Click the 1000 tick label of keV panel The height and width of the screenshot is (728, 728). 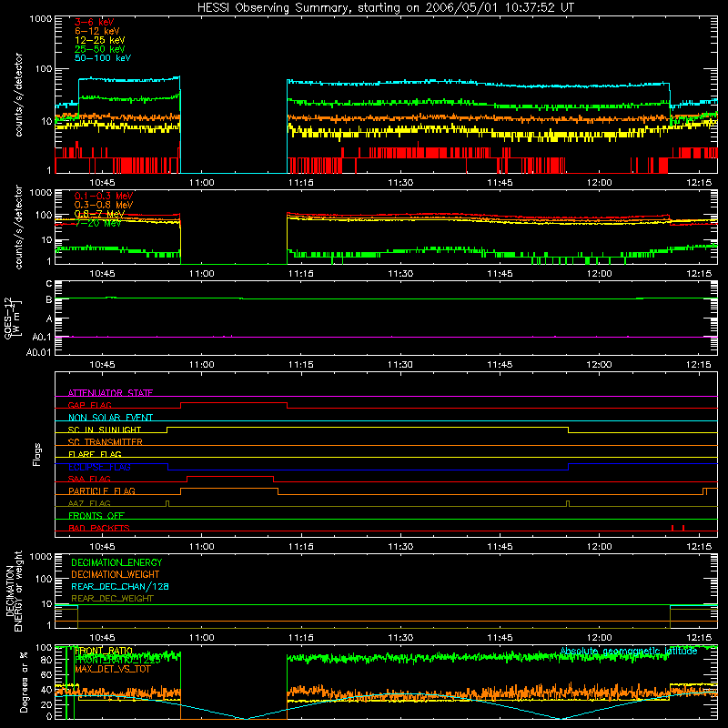tap(40, 19)
